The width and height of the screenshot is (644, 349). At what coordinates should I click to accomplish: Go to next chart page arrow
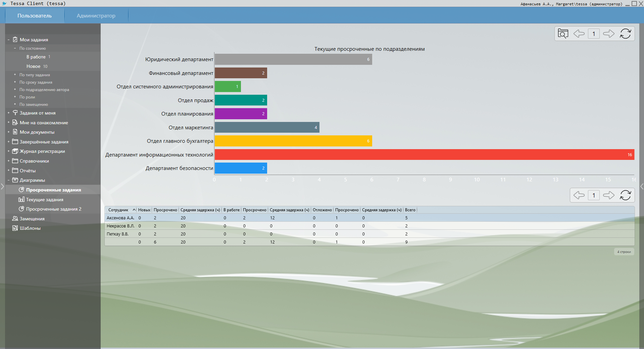pyautogui.click(x=608, y=34)
